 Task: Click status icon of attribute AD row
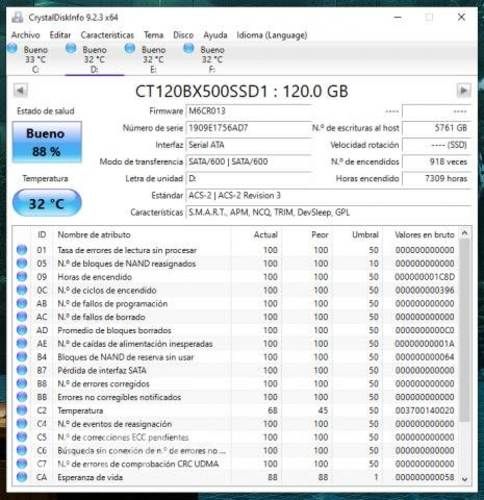(x=22, y=330)
